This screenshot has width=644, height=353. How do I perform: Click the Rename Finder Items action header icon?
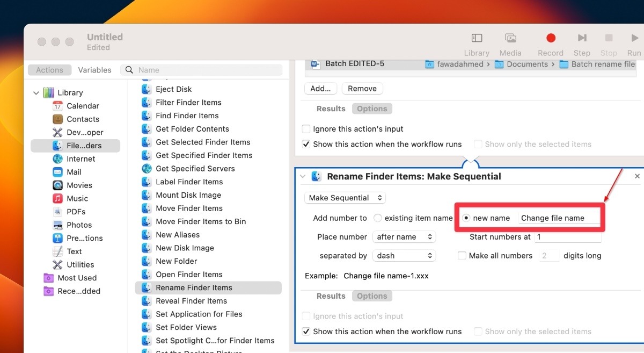[x=317, y=176]
